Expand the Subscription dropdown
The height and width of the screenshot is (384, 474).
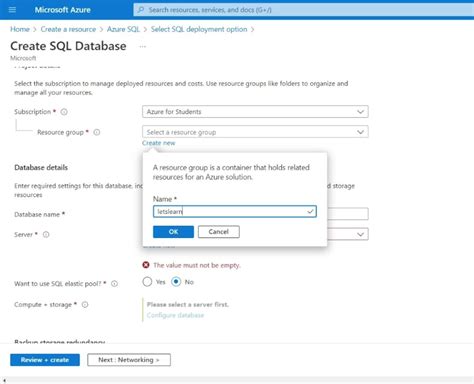coord(255,112)
